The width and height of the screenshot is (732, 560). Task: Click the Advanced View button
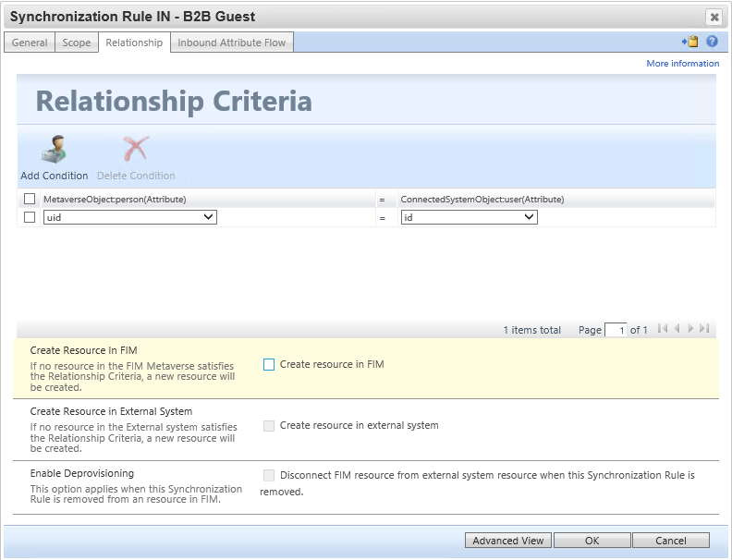tap(508, 541)
